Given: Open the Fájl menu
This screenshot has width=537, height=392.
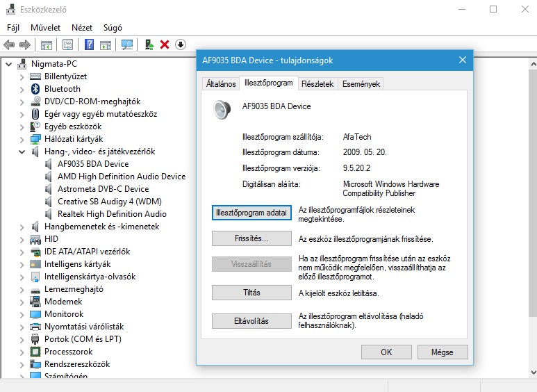Looking at the screenshot, I should tap(13, 28).
